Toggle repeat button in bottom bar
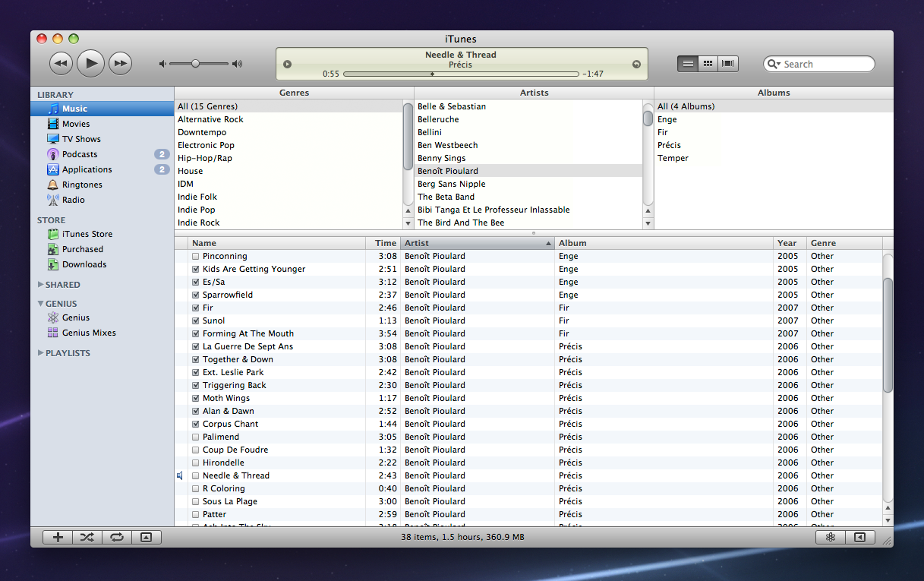The width and height of the screenshot is (924, 581). pyautogui.click(x=117, y=537)
